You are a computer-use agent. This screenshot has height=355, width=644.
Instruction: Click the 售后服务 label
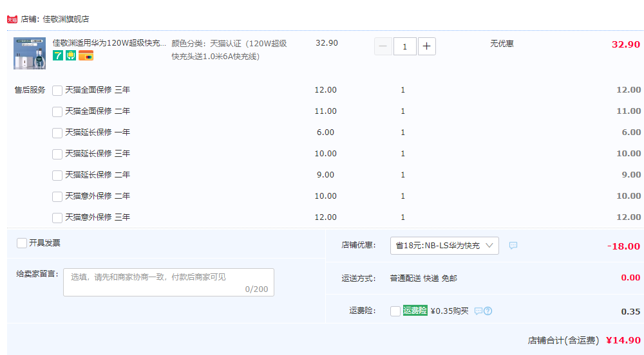pos(30,90)
